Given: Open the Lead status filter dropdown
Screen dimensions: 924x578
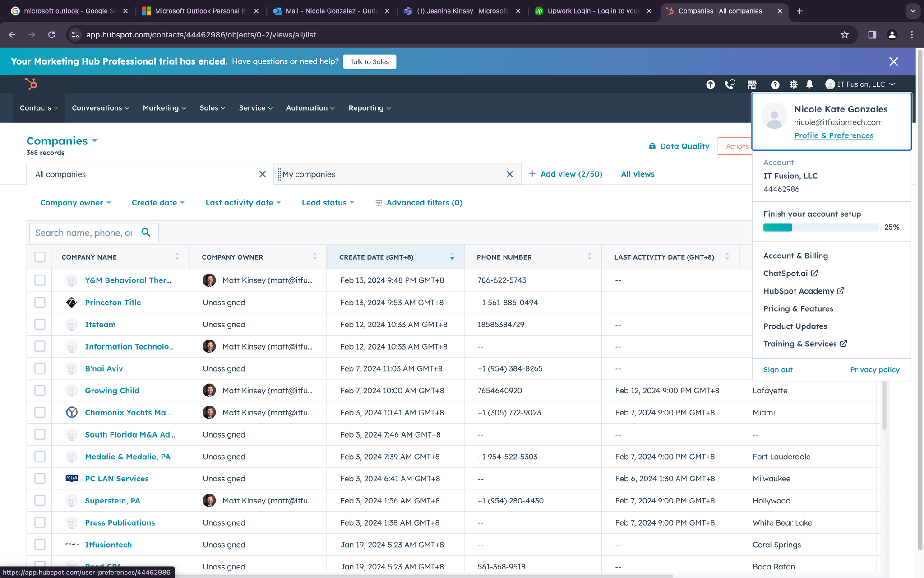Looking at the screenshot, I should pos(328,203).
